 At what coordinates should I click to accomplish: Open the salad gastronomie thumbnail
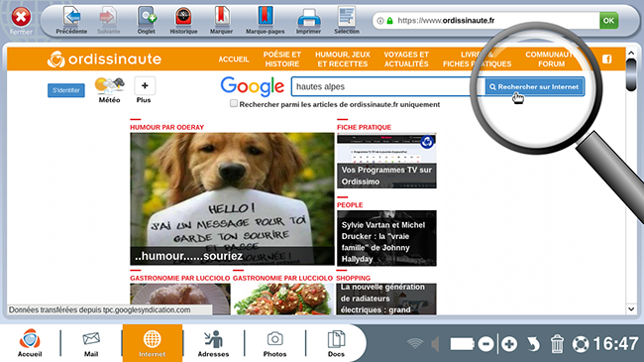click(x=283, y=300)
